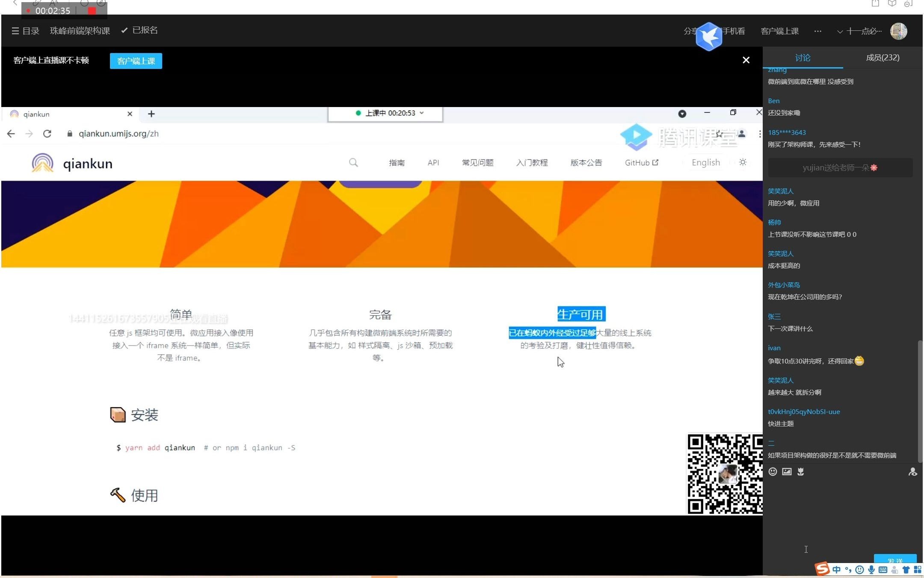Click the padlock site info icon

click(70, 134)
